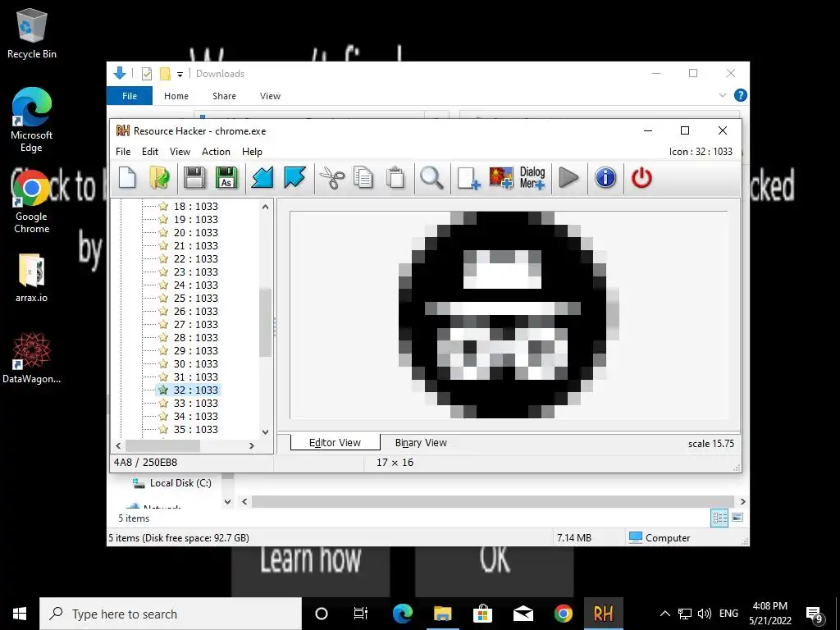Open the Help menu
The width and height of the screenshot is (840, 630).
tap(253, 152)
